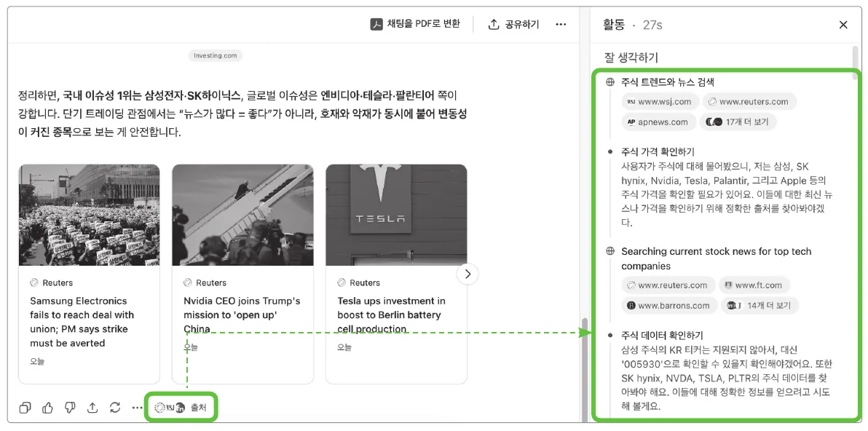
Task: Open the www.ft.com source chip
Action: tap(754, 285)
